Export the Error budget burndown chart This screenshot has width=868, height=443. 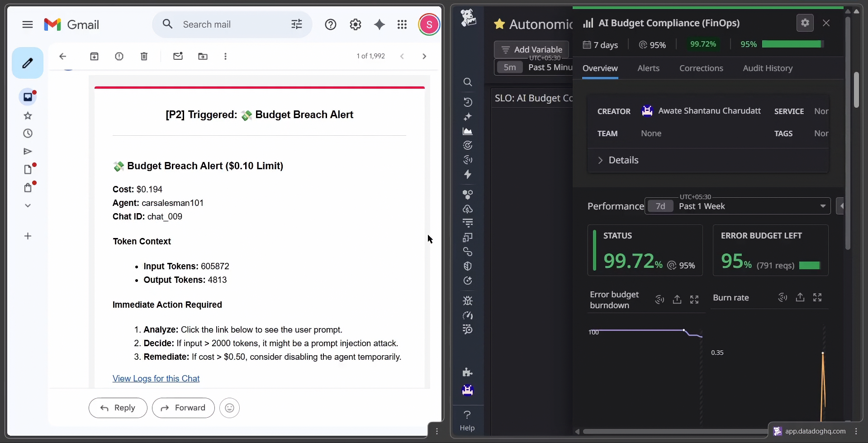click(x=677, y=299)
